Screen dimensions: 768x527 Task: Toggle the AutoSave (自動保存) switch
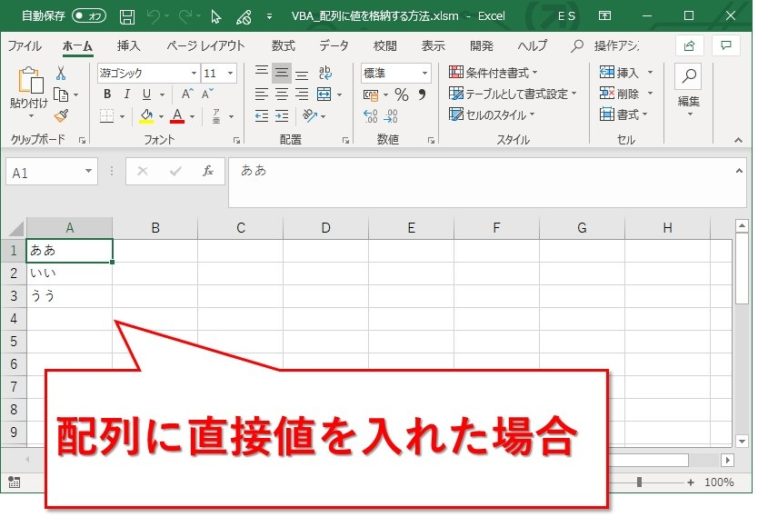pyautogui.click(x=90, y=17)
